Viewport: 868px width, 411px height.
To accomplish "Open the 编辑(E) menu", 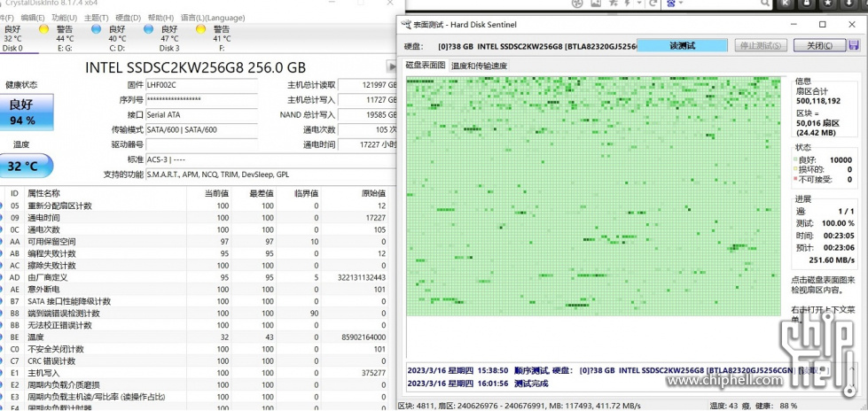I will 33,18.
